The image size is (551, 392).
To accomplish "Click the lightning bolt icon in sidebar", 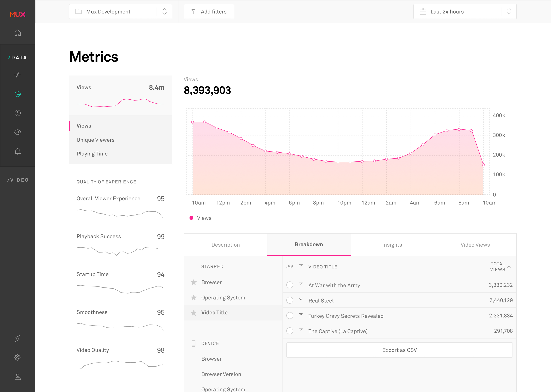I will [18, 338].
